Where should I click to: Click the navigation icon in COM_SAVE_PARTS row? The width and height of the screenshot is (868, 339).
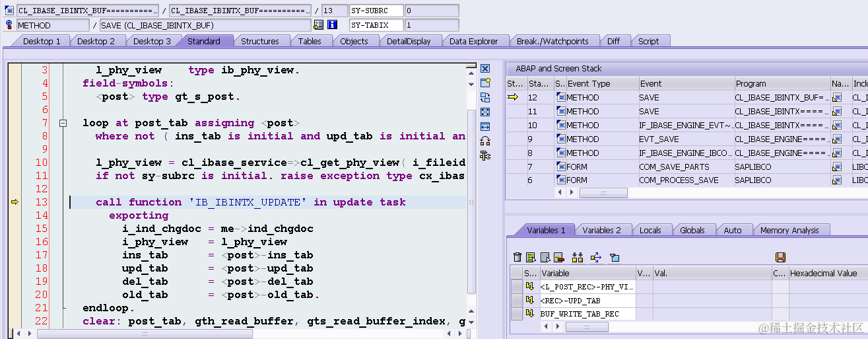pos(837,167)
